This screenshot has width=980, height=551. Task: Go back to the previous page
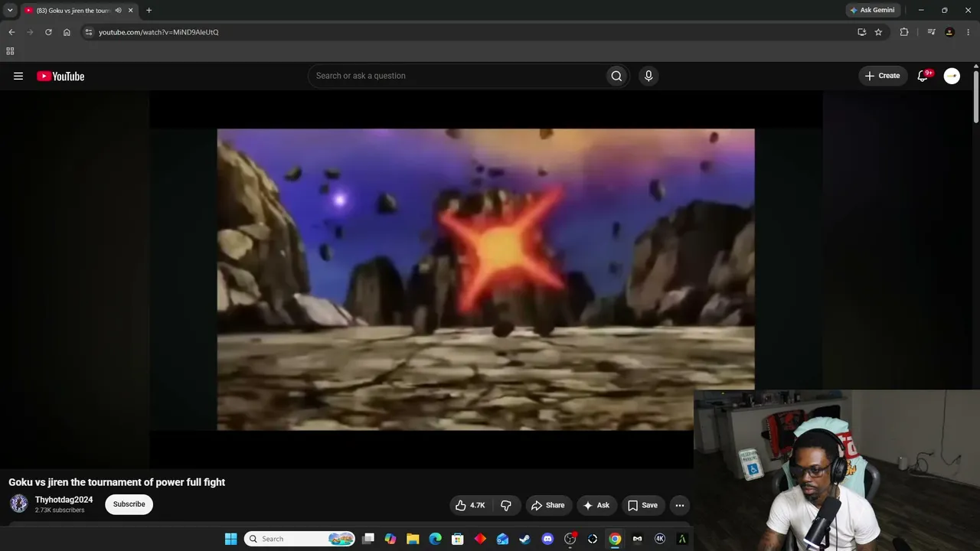point(11,32)
